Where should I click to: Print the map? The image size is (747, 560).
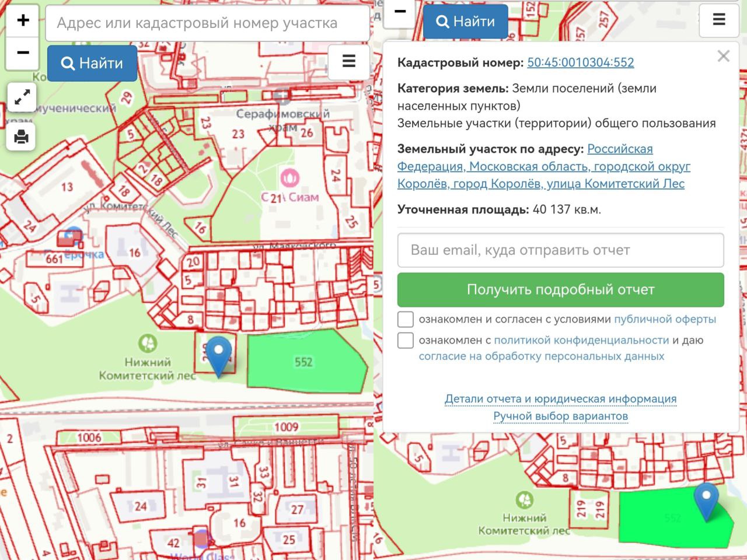pyautogui.click(x=22, y=136)
